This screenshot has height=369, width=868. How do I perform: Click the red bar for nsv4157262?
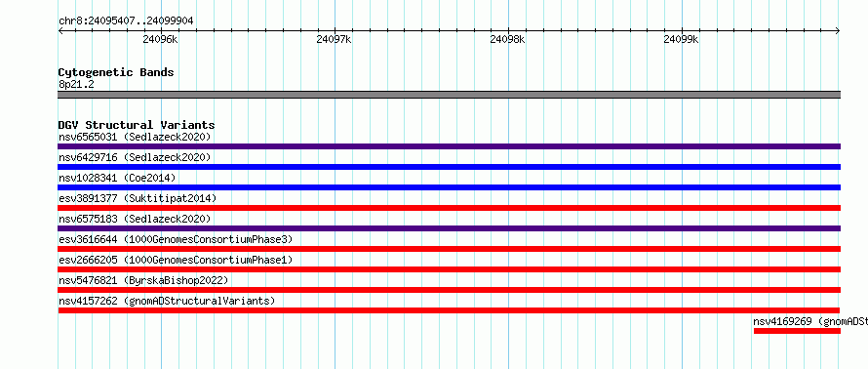click(449, 310)
